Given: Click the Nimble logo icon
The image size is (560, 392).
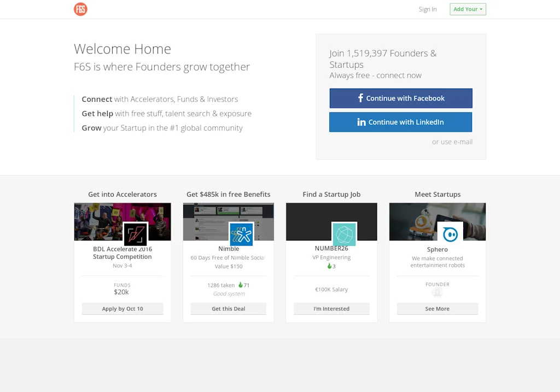Looking at the screenshot, I should coord(241,234).
